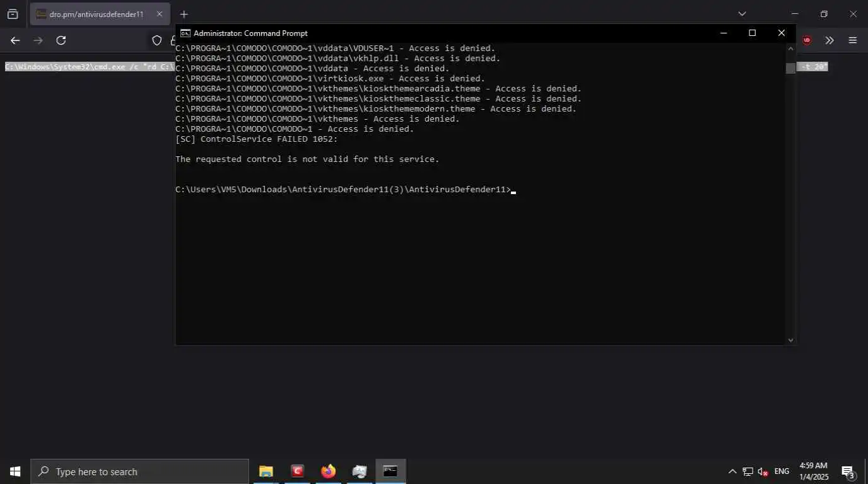Maximize the Administrator: Command Prompt window
The image size is (868, 484).
752,33
